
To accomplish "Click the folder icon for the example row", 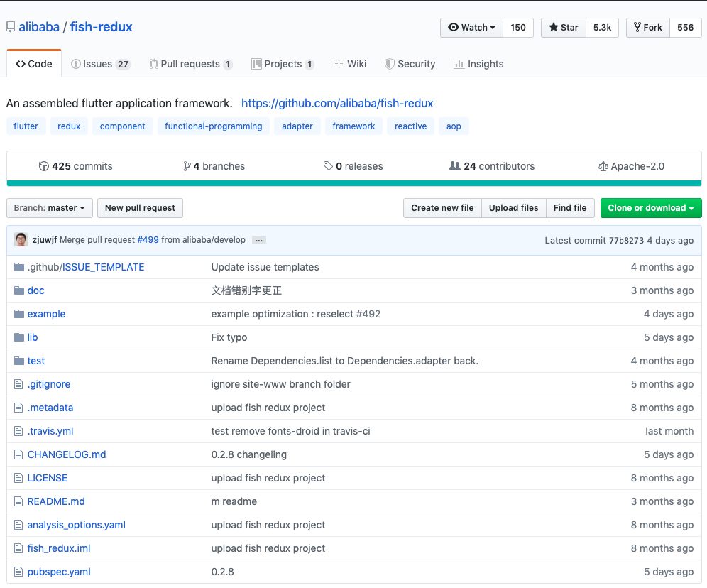I will (x=19, y=314).
